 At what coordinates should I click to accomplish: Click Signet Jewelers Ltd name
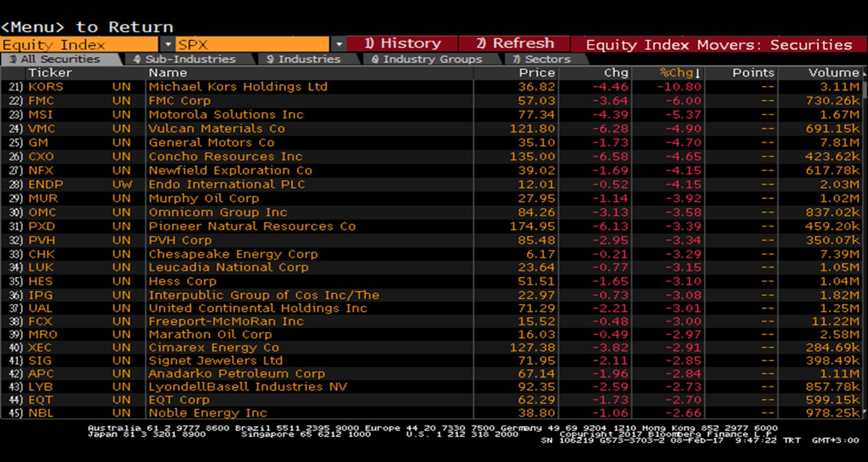tap(215, 361)
